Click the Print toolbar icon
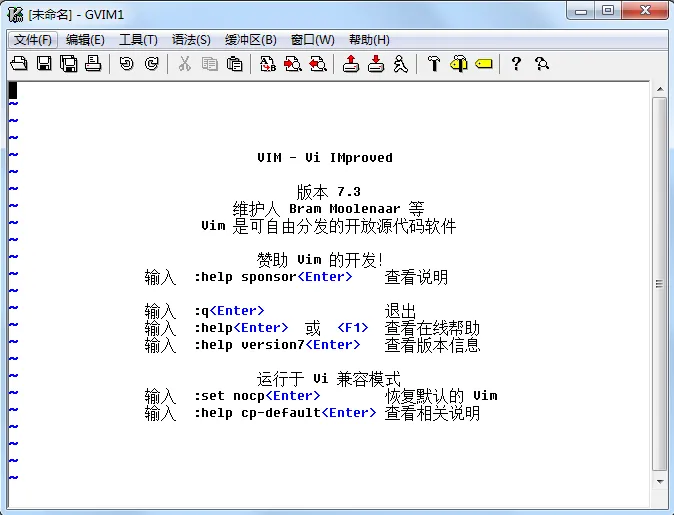The height and width of the screenshot is (515, 674). point(93,64)
